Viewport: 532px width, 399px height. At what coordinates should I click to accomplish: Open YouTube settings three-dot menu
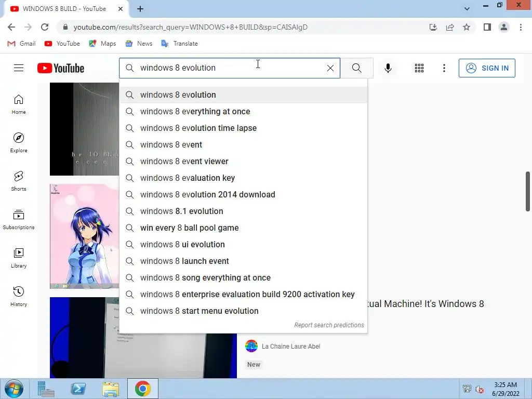444,68
